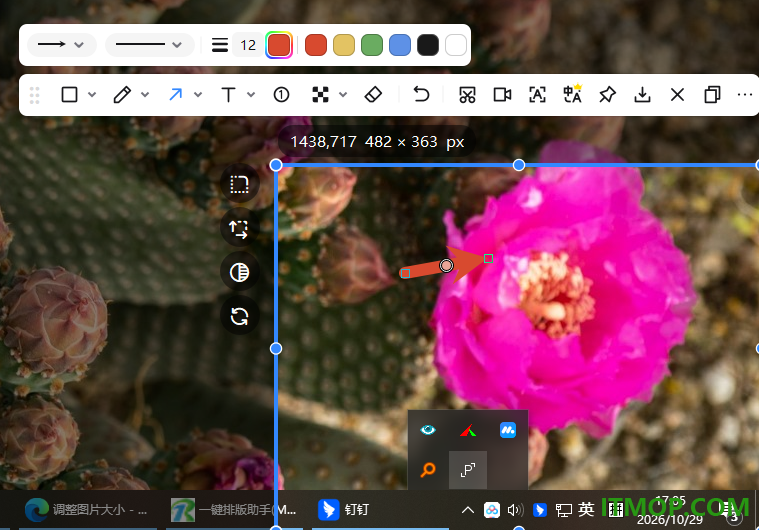Viewport: 759px width, 530px height.
Task: Choose the green color swatch
Action: coord(372,45)
